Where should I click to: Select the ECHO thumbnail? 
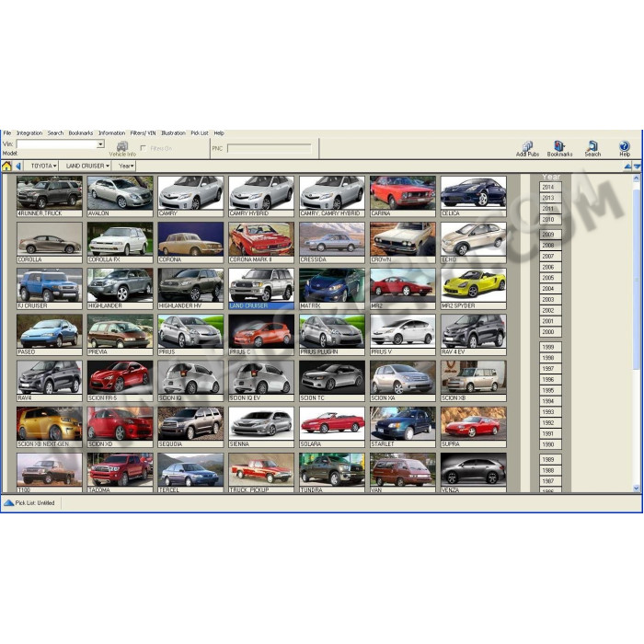[473, 243]
